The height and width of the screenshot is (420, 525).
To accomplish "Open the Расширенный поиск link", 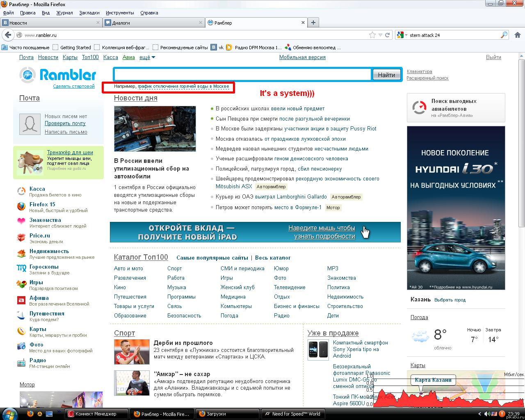I will click(x=427, y=78).
